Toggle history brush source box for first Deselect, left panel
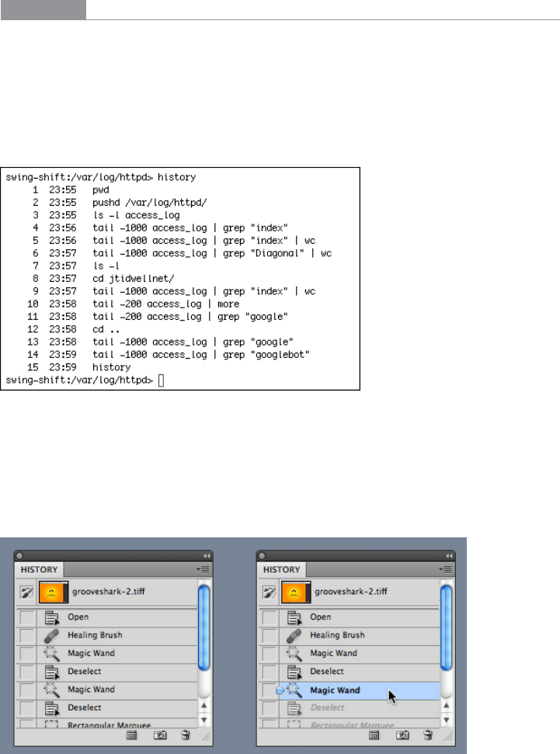560x754 pixels. pyautogui.click(x=27, y=672)
